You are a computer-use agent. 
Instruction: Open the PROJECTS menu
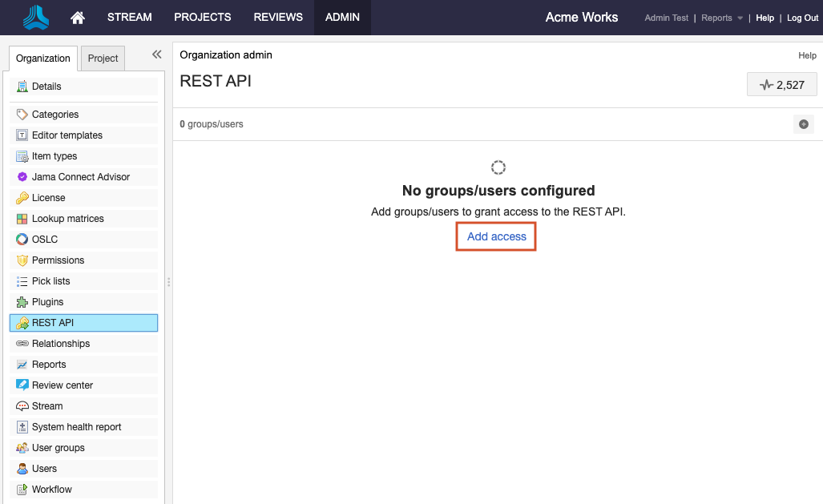click(202, 17)
